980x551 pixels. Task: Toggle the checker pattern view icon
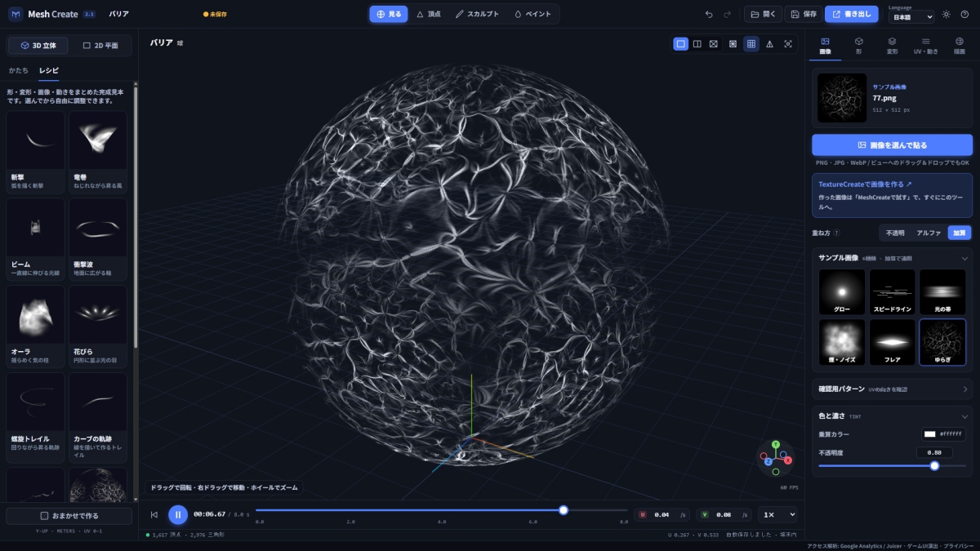click(733, 43)
